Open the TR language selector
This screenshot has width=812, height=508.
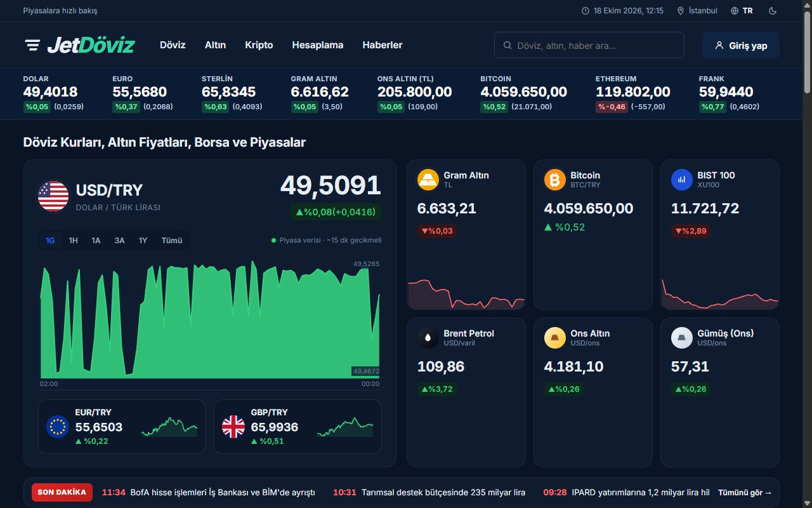(x=742, y=11)
